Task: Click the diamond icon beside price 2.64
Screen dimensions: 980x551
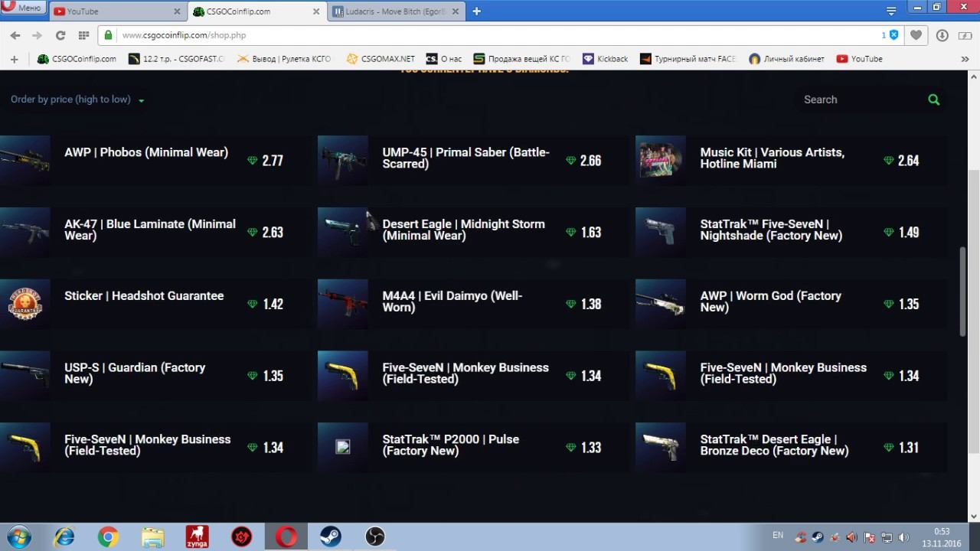Action: (x=888, y=161)
